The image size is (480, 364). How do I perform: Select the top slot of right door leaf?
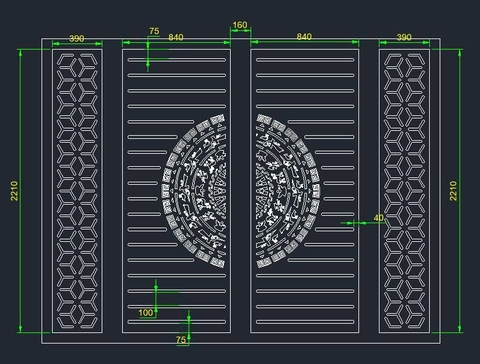(305, 60)
